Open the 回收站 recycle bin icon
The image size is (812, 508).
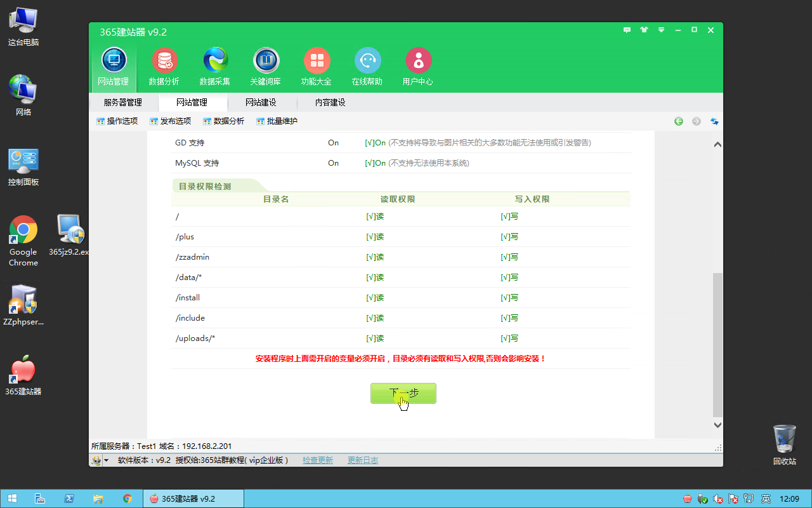(x=785, y=445)
